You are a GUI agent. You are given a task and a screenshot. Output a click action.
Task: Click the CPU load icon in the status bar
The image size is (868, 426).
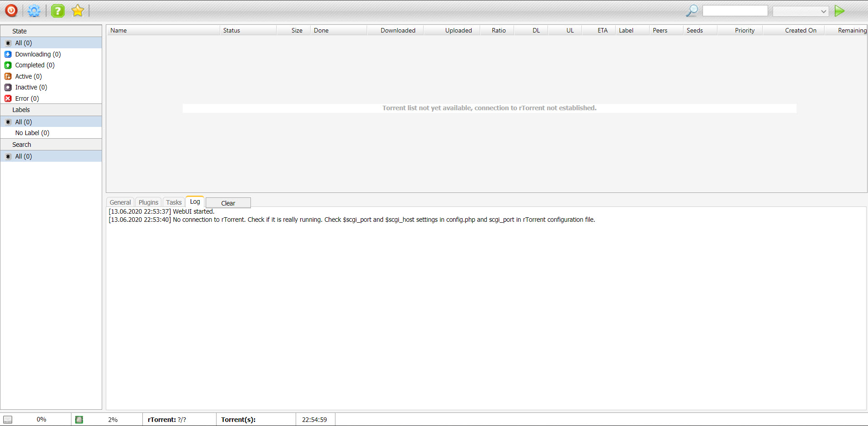(x=79, y=419)
